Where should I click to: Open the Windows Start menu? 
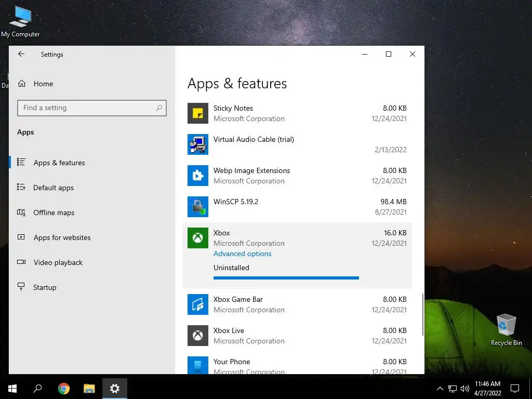click(12, 389)
